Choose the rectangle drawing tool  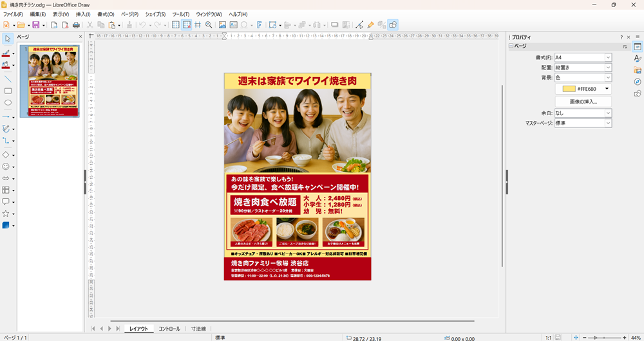click(x=7, y=91)
